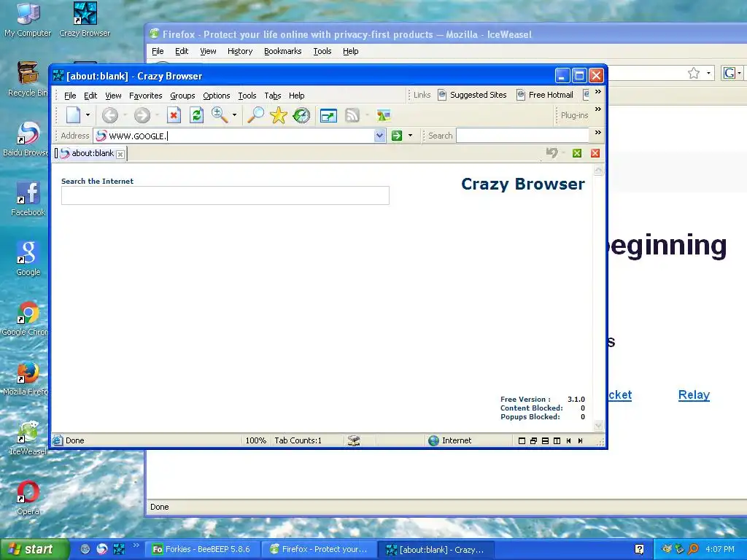Image resolution: width=747 pixels, height=560 pixels.
Task: Click the Zoom magnifier with plus/minus
Action: pos(220,115)
